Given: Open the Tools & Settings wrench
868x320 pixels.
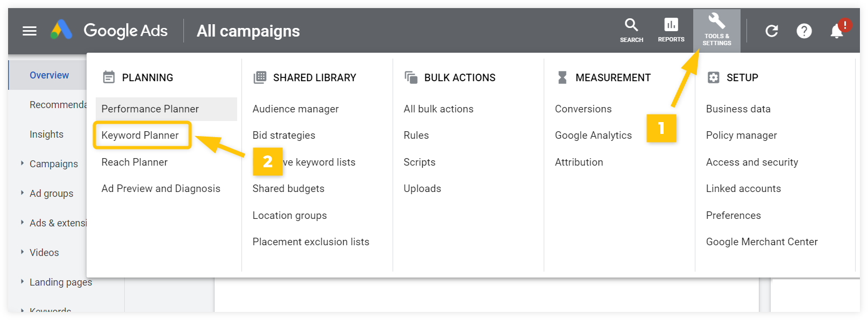Looking at the screenshot, I should (717, 31).
